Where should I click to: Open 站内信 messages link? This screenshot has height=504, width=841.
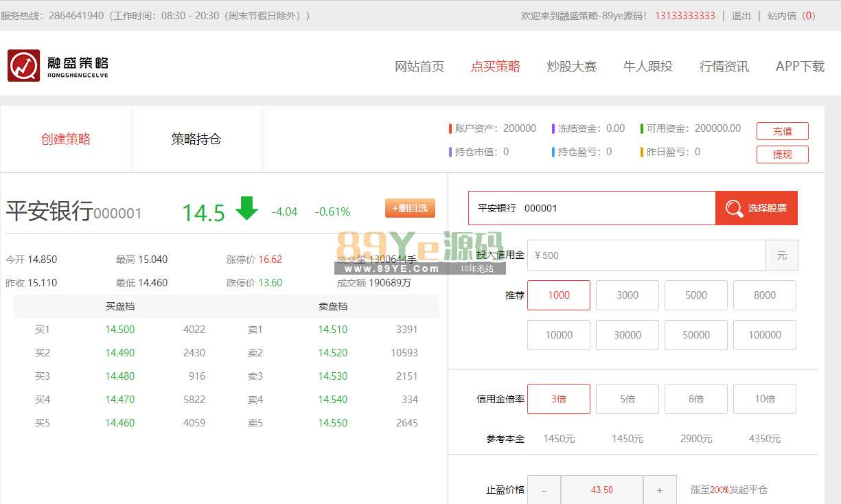pos(792,16)
